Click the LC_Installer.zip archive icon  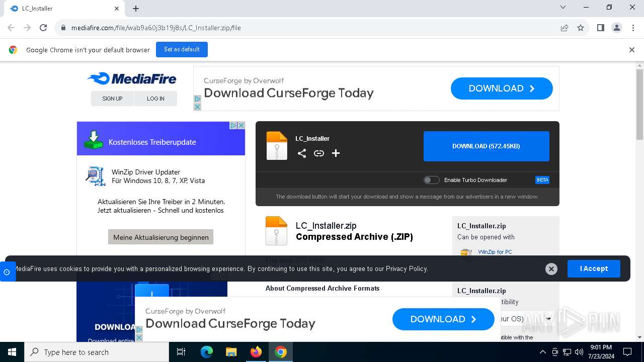tap(276, 231)
